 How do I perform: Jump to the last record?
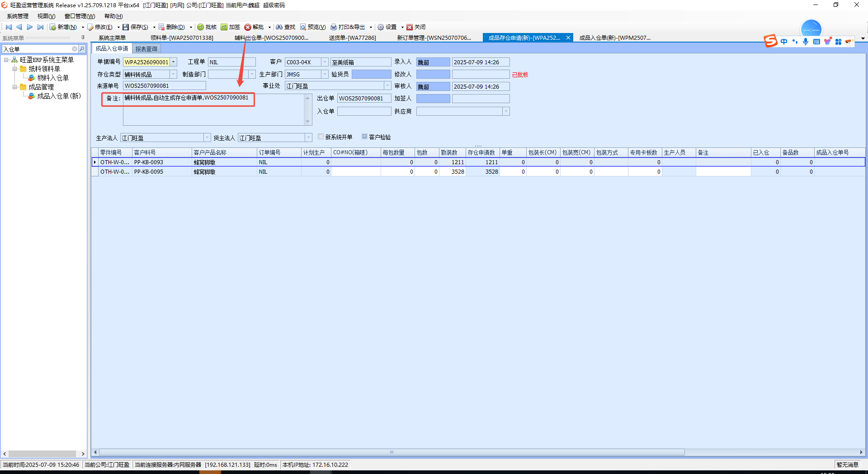[x=40, y=27]
